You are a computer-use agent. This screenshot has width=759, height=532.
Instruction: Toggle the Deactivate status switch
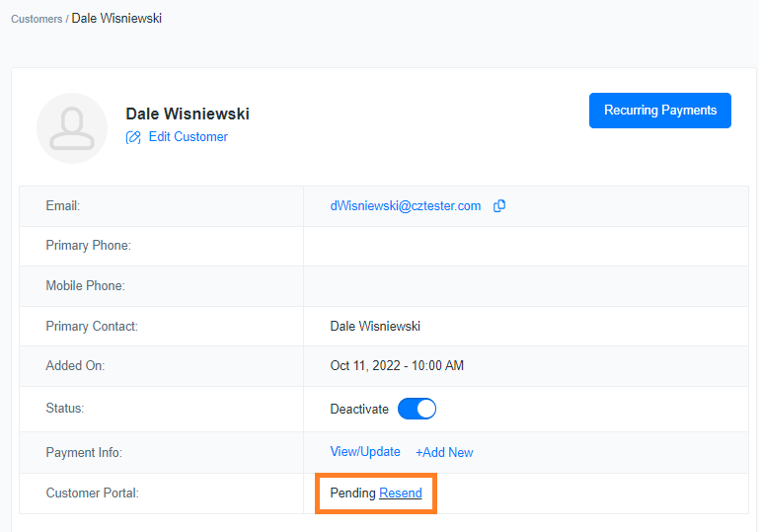417,409
